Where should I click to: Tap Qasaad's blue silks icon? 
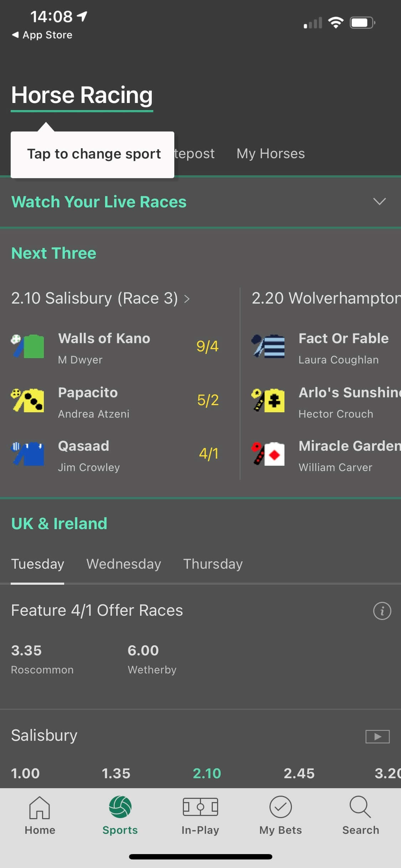28,454
